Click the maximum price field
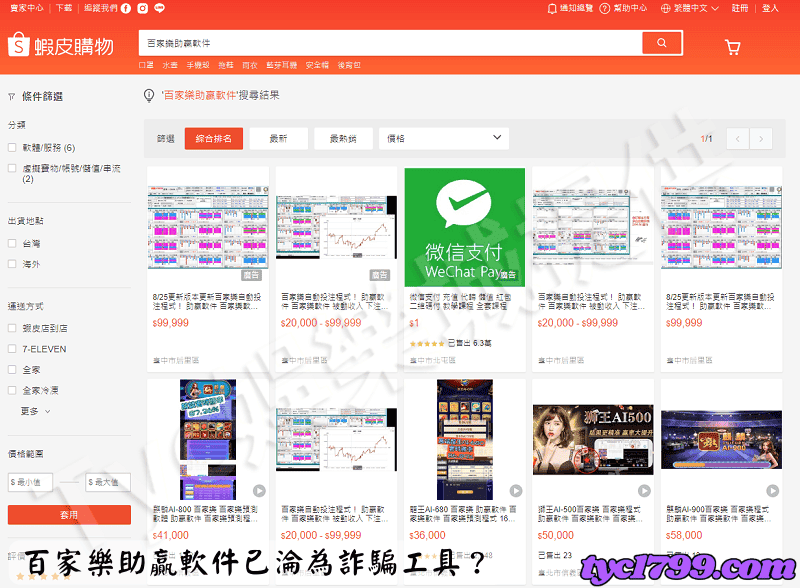This screenshot has height=588, width=800. pyautogui.click(x=108, y=482)
